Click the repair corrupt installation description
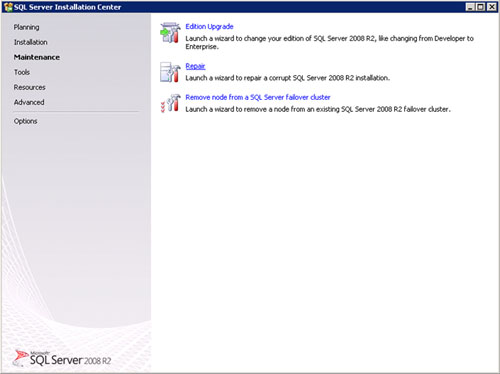Screen dimensions: 500x374 (287, 78)
